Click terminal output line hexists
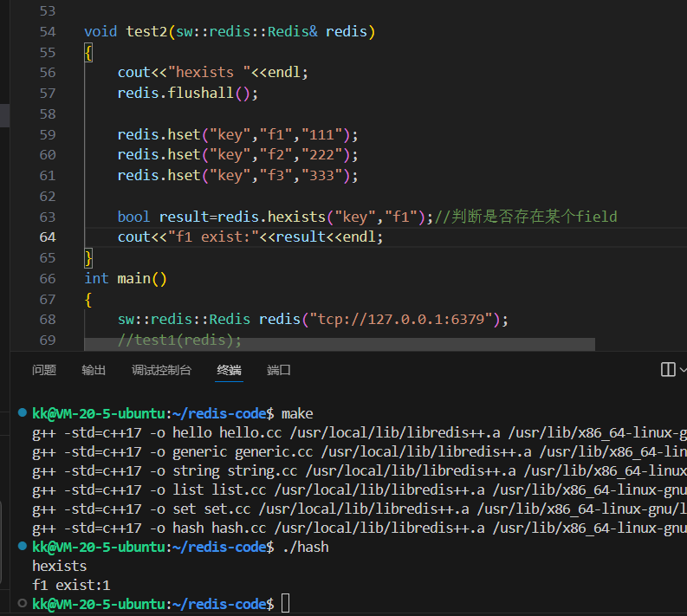The width and height of the screenshot is (687, 616). click(60, 566)
